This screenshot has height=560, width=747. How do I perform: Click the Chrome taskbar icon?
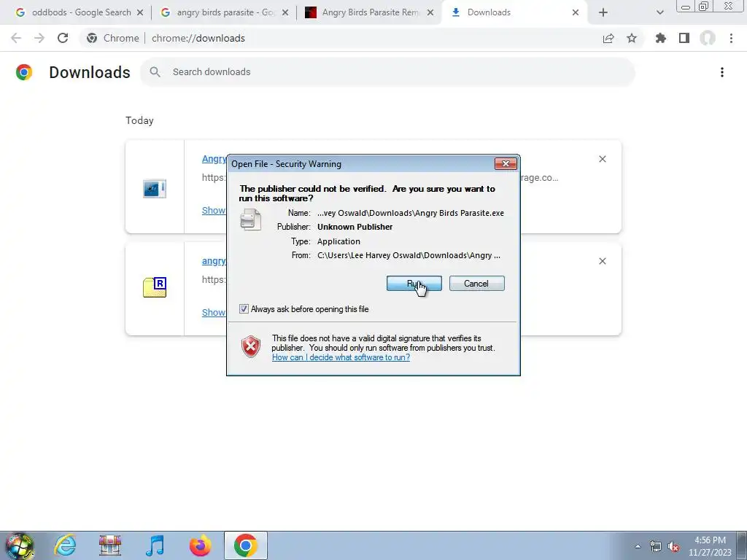pos(245,545)
